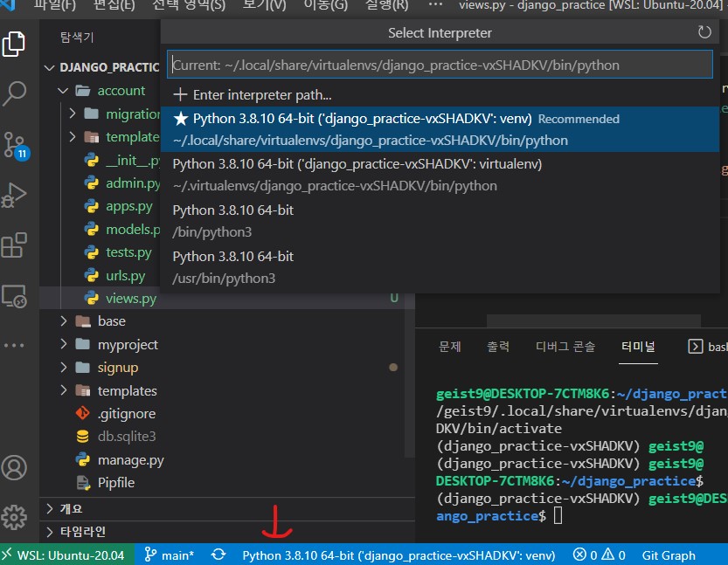
Task: Click the WSL: Ubuntu-20.04 remote indicator
Action: [67, 555]
